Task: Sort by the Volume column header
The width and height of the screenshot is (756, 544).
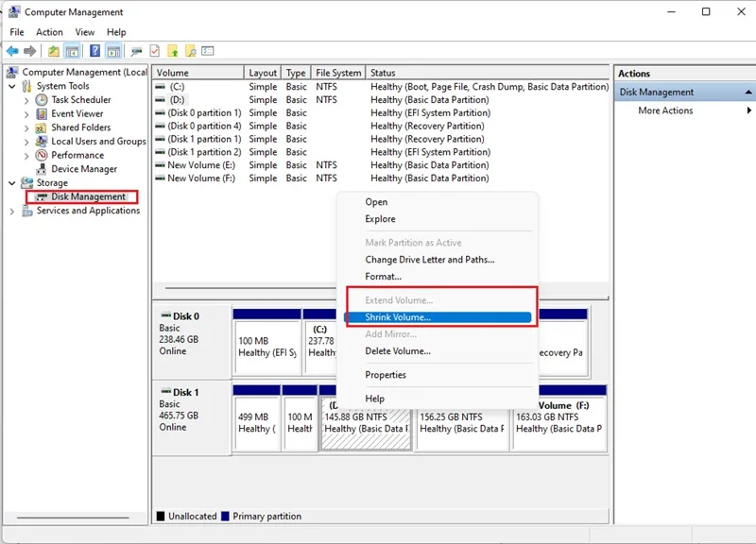Action: coord(198,73)
